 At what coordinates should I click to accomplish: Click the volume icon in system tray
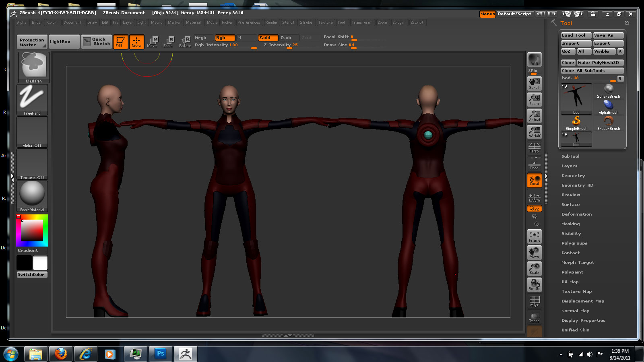[590, 354]
